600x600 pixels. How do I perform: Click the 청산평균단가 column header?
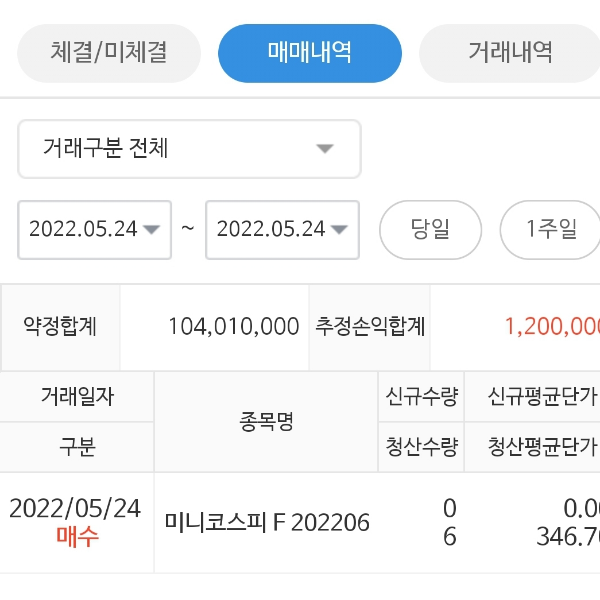[541, 446]
